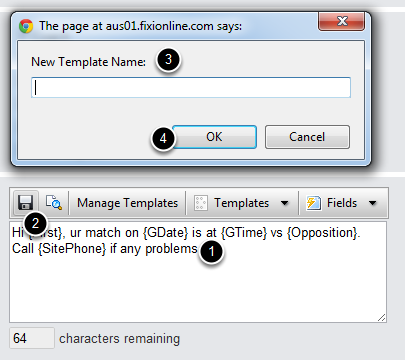This screenshot has width=405, height=360.
Task: Open the Templates menu label
Action: (241, 203)
